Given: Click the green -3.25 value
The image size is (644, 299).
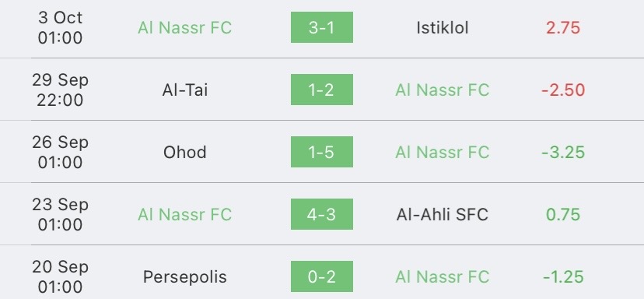Looking at the screenshot, I should pyautogui.click(x=563, y=152).
